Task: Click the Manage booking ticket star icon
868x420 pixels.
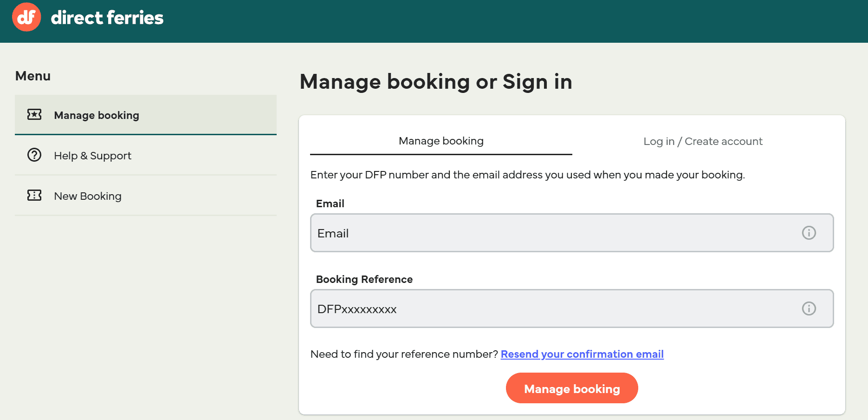Action: coord(34,114)
